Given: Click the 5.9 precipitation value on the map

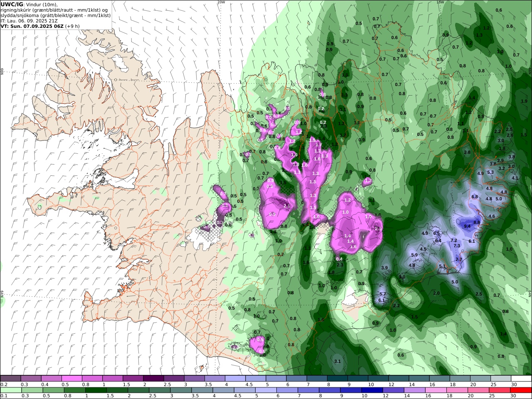Looking at the screenshot, I should click(x=414, y=255).
